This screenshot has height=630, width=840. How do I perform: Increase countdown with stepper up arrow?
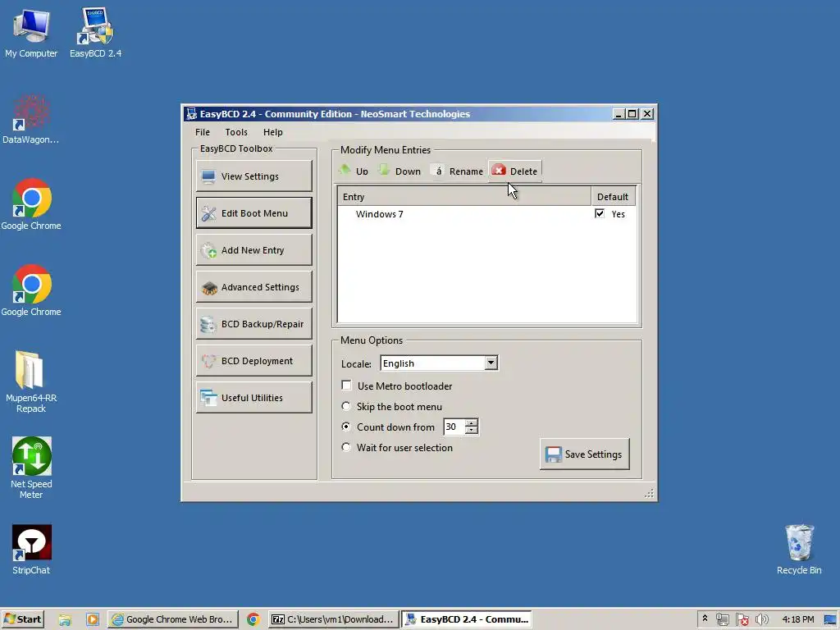[x=472, y=423]
